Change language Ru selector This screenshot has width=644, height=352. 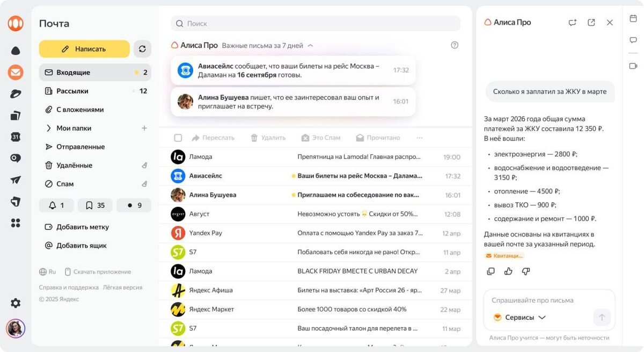click(x=48, y=272)
